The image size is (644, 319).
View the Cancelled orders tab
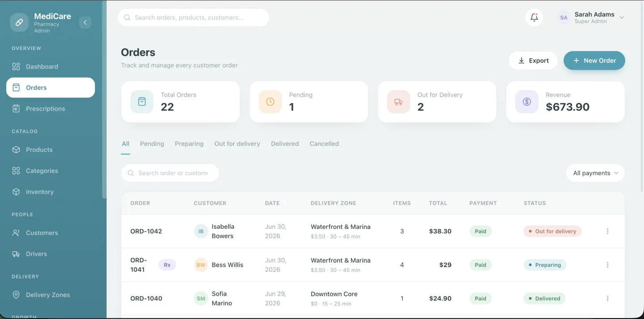pyautogui.click(x=324, y=144)
